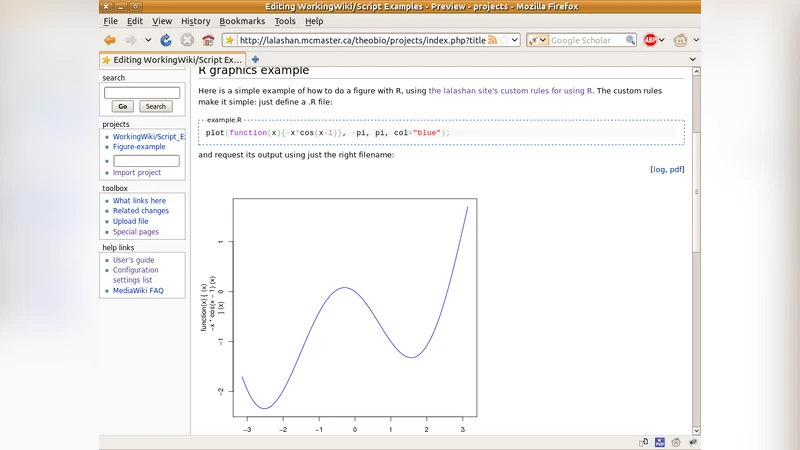Open a new tab with the plus icon

click(x=255, y=60)
